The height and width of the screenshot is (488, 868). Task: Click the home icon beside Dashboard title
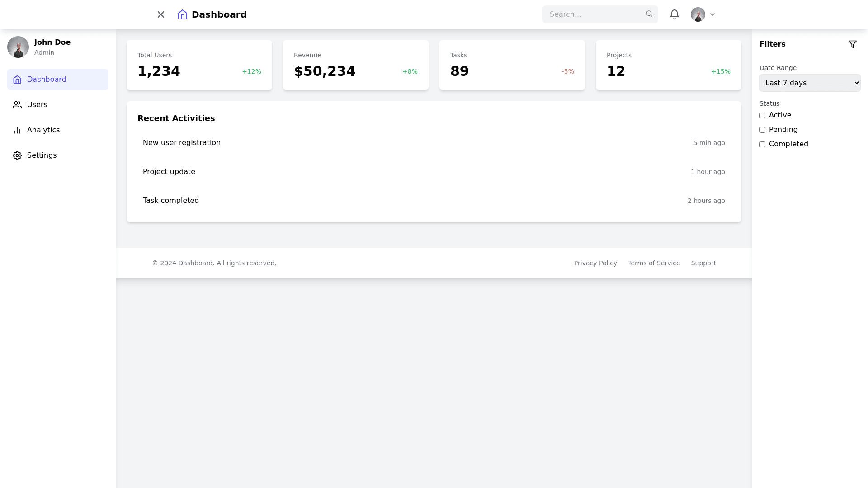pos(183,14)
